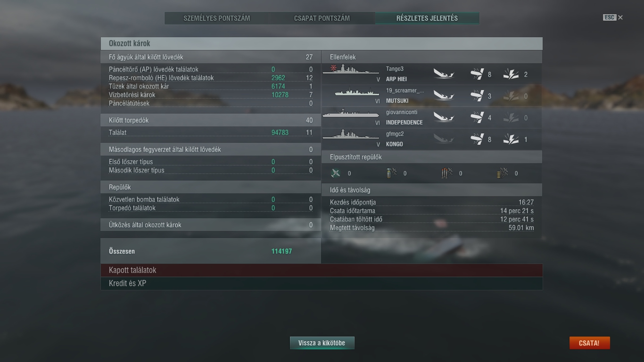644x362 pixels.
Task: Click the Vissza a kikötőbe button
Action: click(x=322, y=343)
